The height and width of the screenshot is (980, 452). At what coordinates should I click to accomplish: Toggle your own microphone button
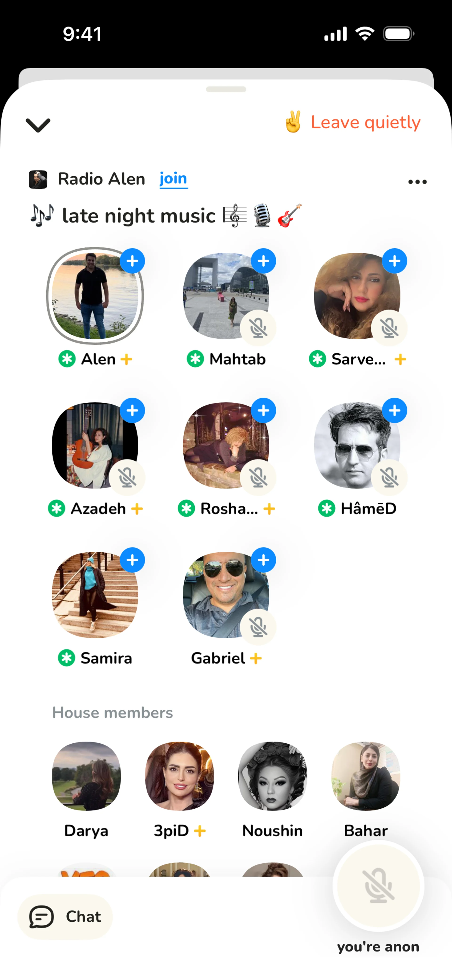379,886
